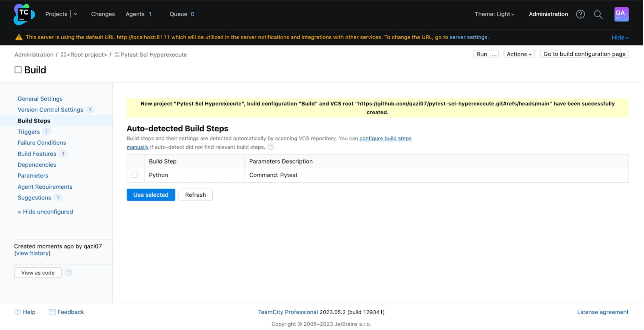Image resolution: width=644 pixels, height=330 pixels.
Task: Expand the Projects dropdown chevron
Action: point(75,14)
